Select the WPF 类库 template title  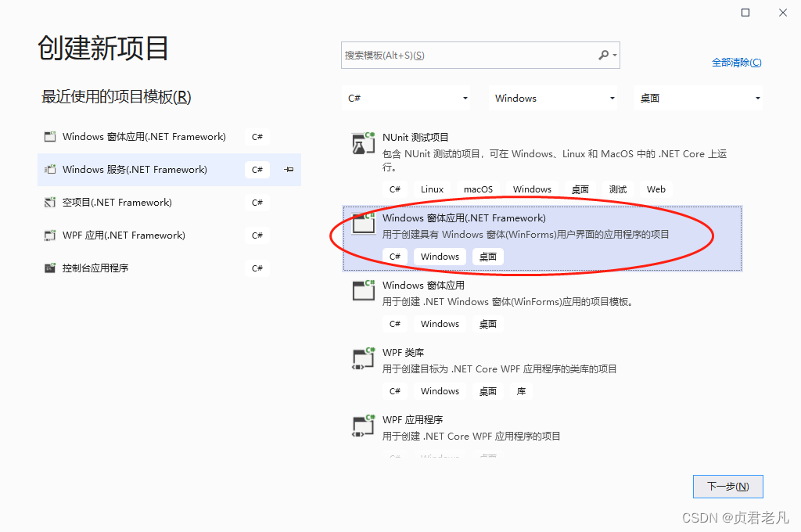(x=403, y=353)
